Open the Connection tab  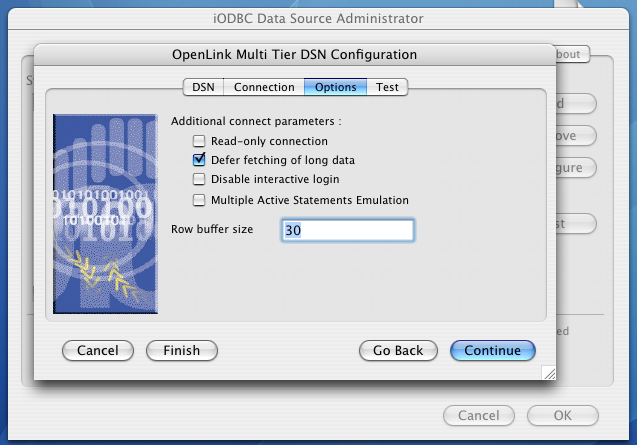(x=264, y=87)
